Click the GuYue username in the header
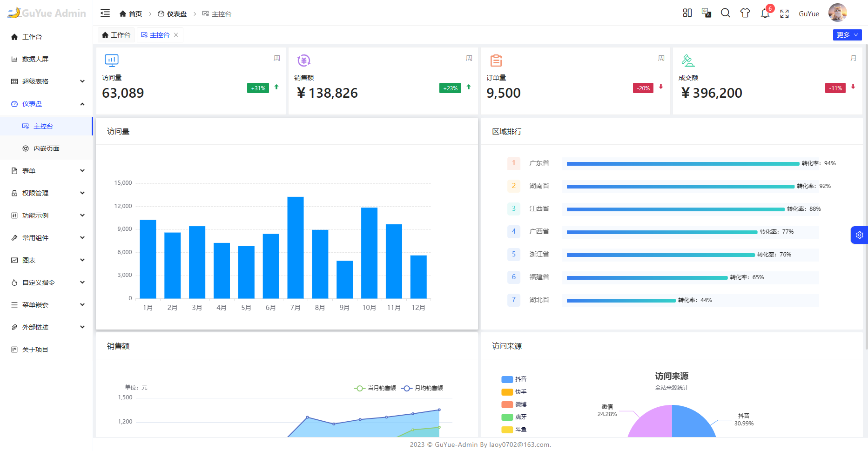 pos(809,13)
